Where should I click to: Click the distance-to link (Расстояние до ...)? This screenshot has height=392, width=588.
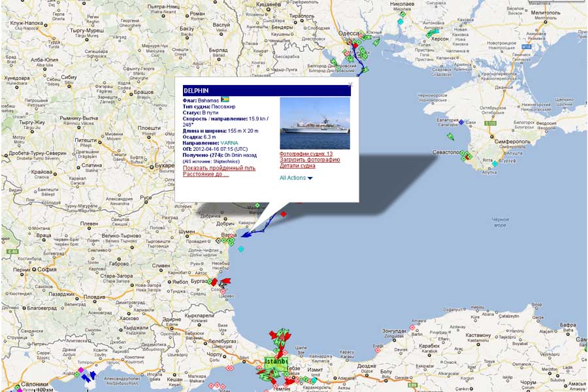tap(206, 174)
